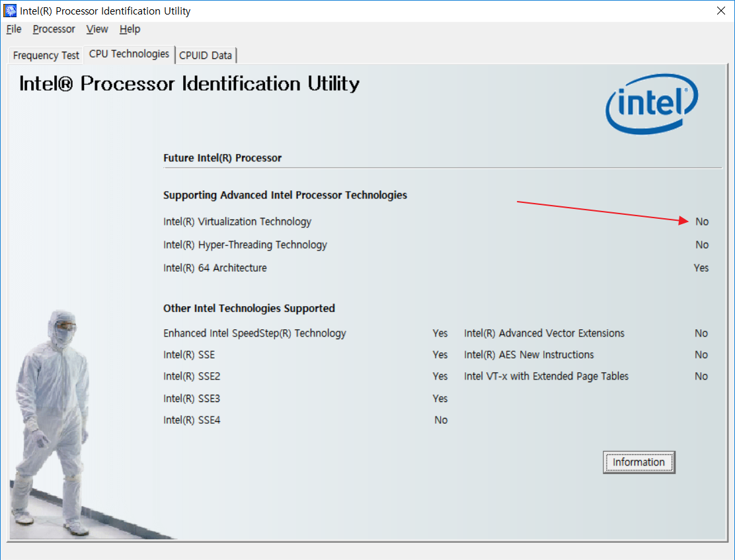This screenshot has width=735, height=560.
Task: Click the AES New Instructions 'No' value
Action: [x=701, y=354]
